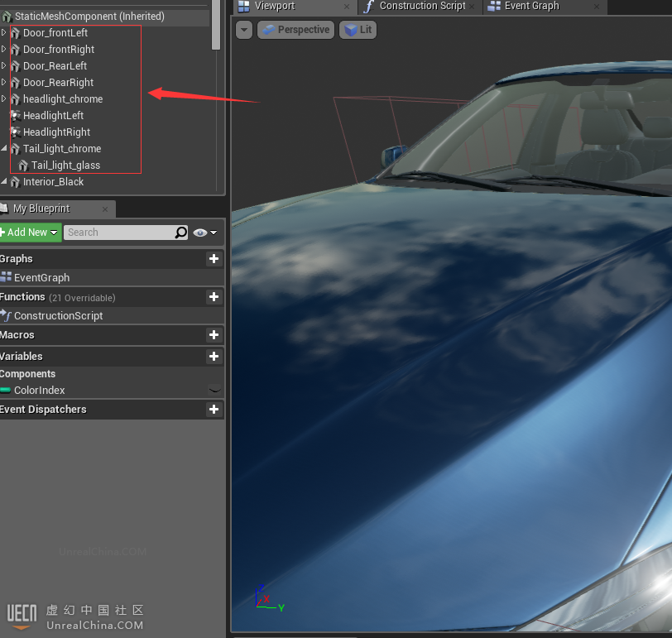Switch to the Event Graph tab
The width and height of the screenshot is (672, 638).
pos(530,7)
